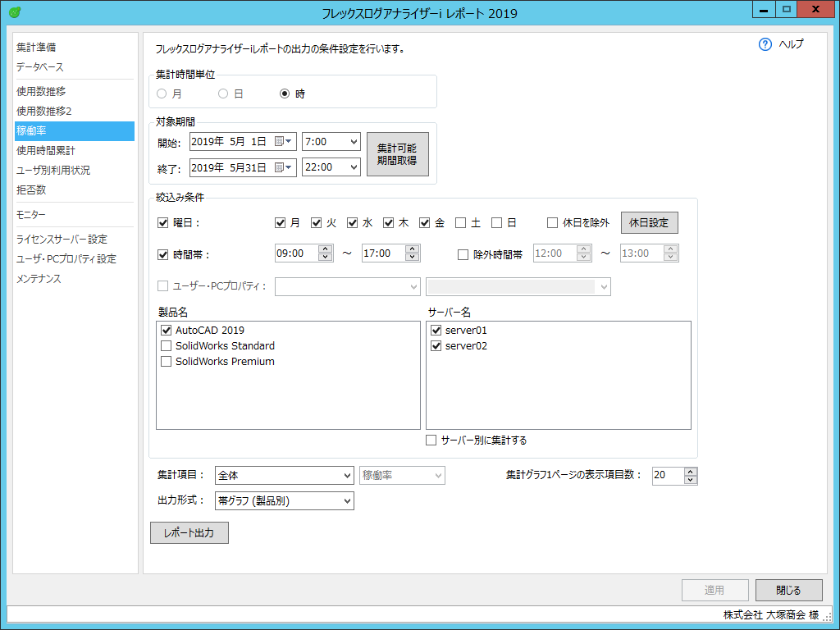Open メンテナンス in the sidebar
Viewport: 840px width, 630px height.
(39, 279)
